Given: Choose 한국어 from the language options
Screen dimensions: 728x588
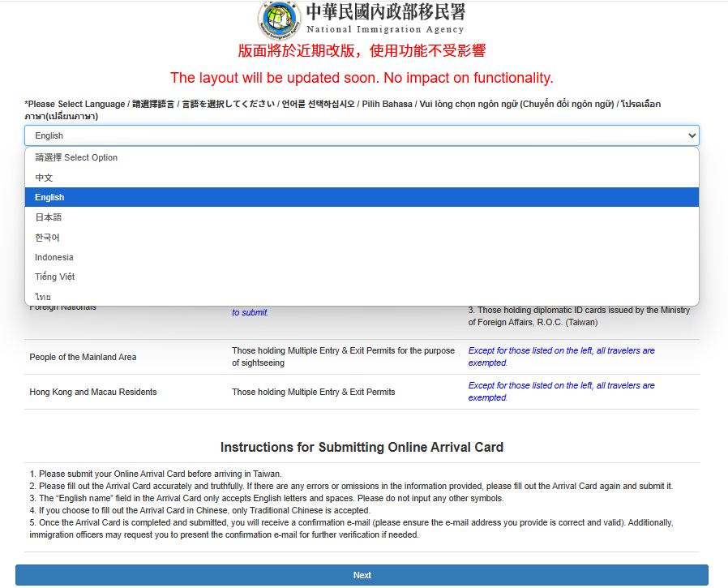Looking at the screenshot, I should coord(47,238).
